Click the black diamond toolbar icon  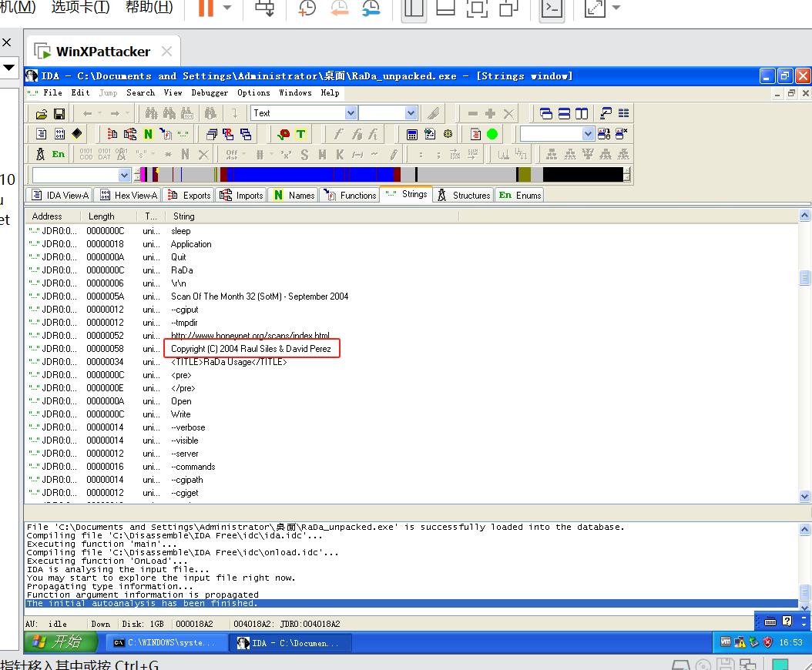point(76,134)
